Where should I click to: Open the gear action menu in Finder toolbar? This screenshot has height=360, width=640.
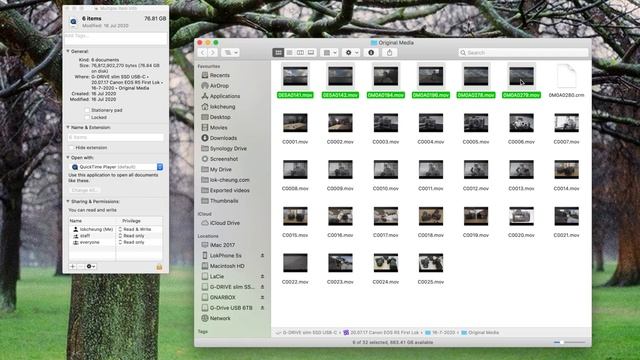(x=351, y=53)
